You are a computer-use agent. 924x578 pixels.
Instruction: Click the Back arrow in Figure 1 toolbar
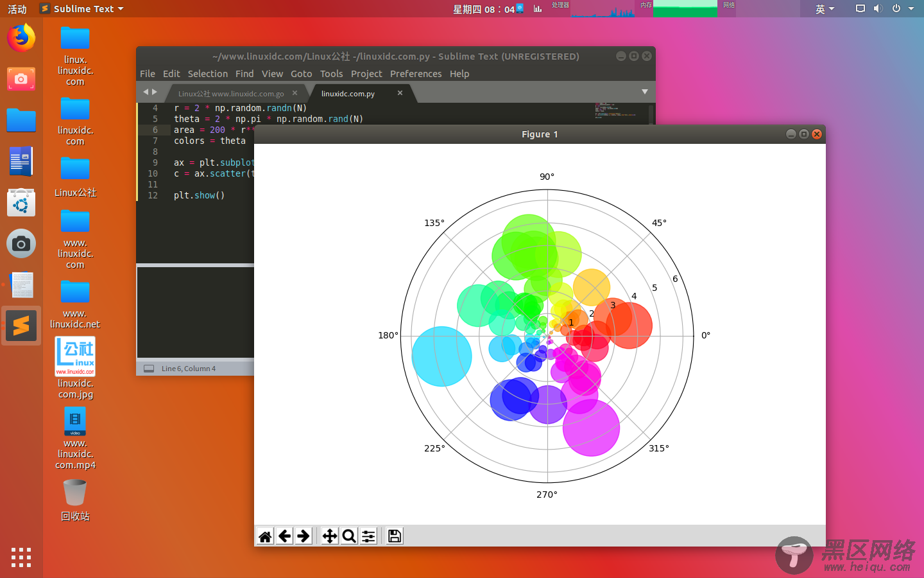coord(284,536)
